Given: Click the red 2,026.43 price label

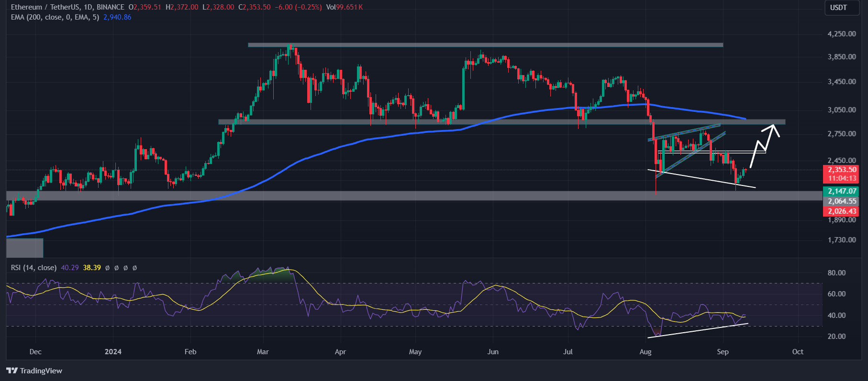Looking at the screenshot, I should click(x=842, y=211).
